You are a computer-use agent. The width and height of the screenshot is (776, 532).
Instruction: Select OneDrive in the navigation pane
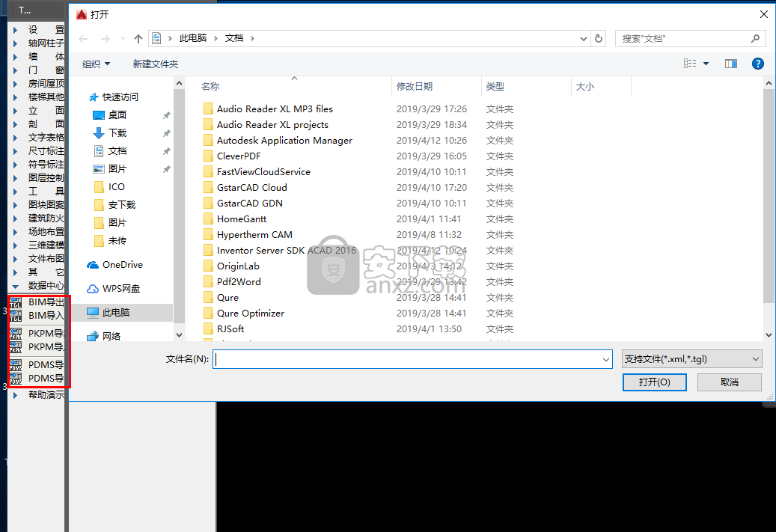[114, 265]
